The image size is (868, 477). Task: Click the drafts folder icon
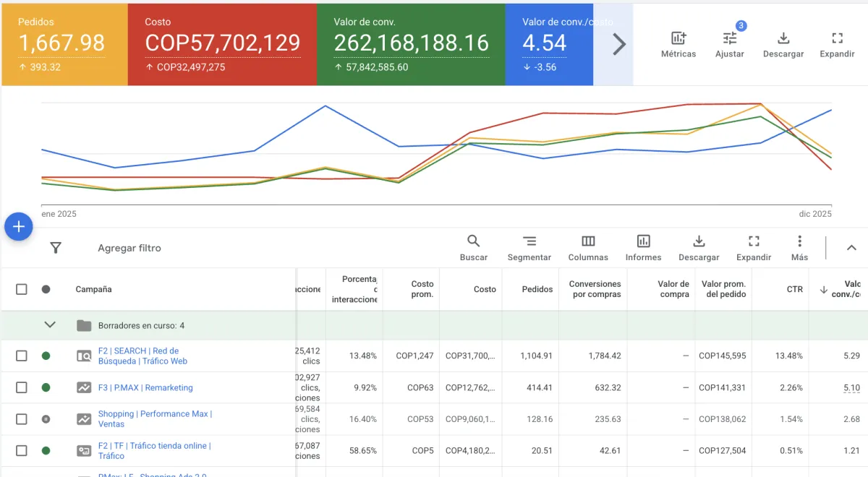[x=84, y=325]
